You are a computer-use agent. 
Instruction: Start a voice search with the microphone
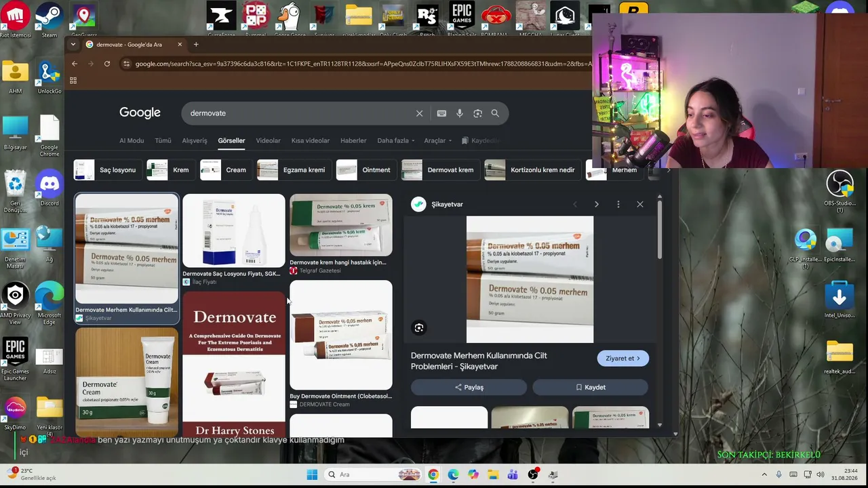[x=460, y=113]
